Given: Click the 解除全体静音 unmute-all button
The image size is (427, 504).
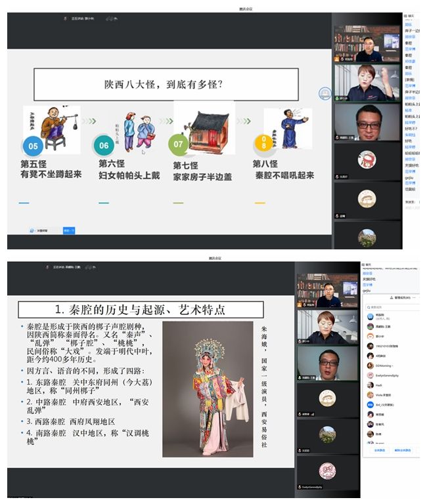Looking at the screenshot, I should tap(402, 450).
